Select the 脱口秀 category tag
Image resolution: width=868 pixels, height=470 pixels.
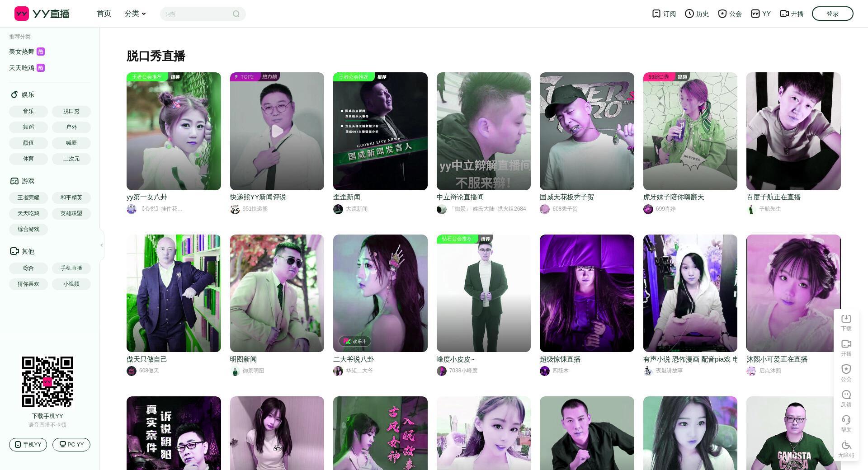(x=71, y=111)
